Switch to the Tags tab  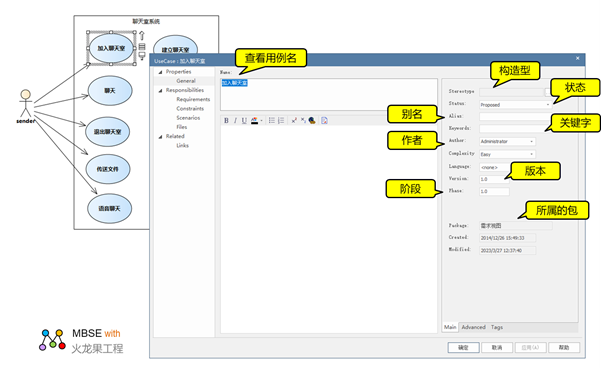point(497,327)
